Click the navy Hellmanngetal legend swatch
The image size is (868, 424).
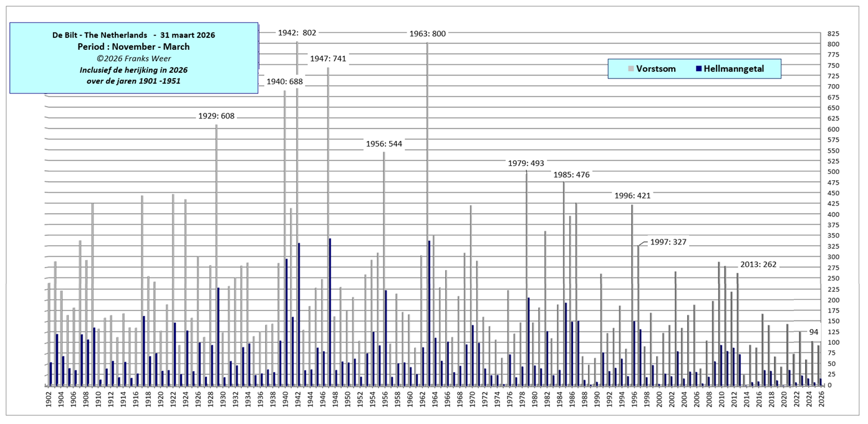pyautogui.click(x=699, y=69)
